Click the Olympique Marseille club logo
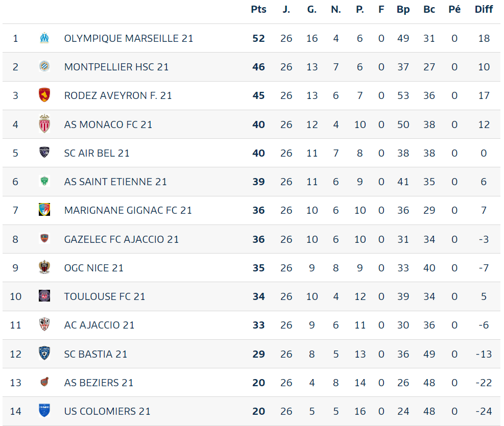The height and width of the screenshot is (426, 504). point(44,38)
